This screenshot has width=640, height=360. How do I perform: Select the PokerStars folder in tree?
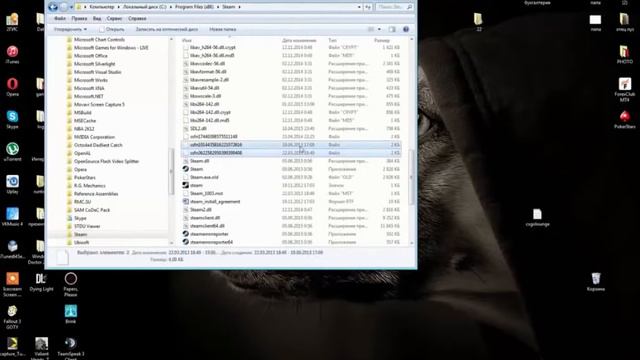[84, 178]
